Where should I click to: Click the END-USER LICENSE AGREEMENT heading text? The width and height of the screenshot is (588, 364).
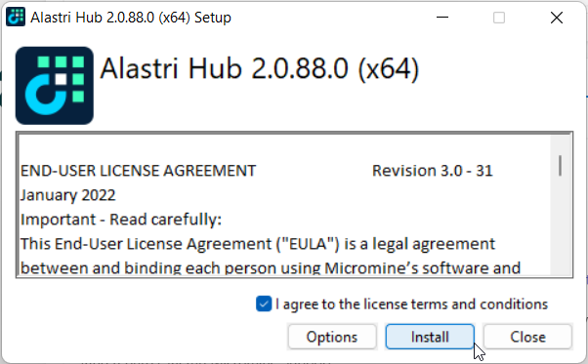[138, 171]
